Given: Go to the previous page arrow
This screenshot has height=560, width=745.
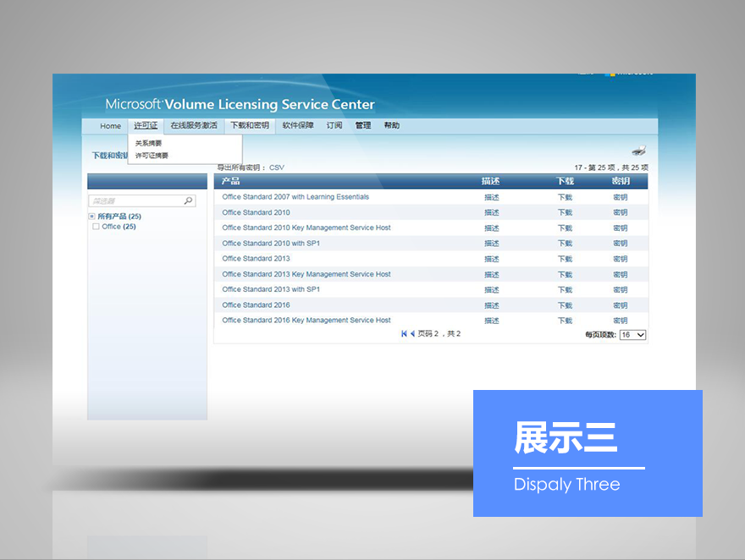Looking at the screenshot, I should click(412, 334).
